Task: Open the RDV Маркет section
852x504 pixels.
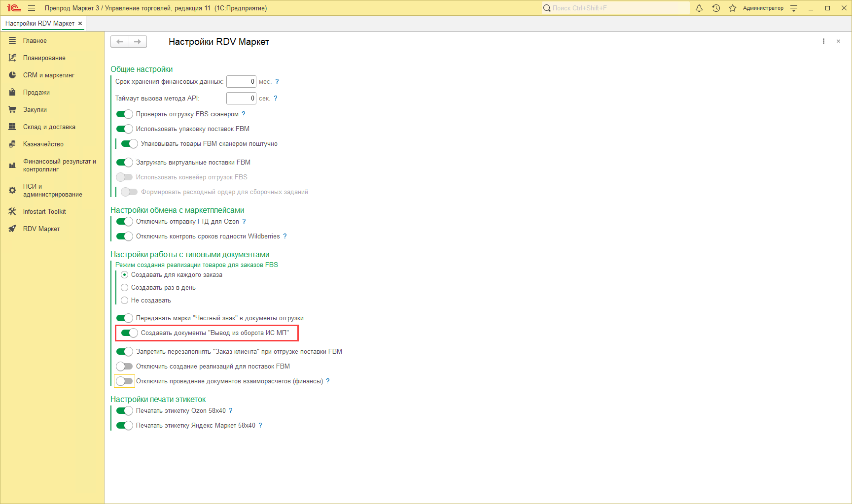Action: [41, 229]
